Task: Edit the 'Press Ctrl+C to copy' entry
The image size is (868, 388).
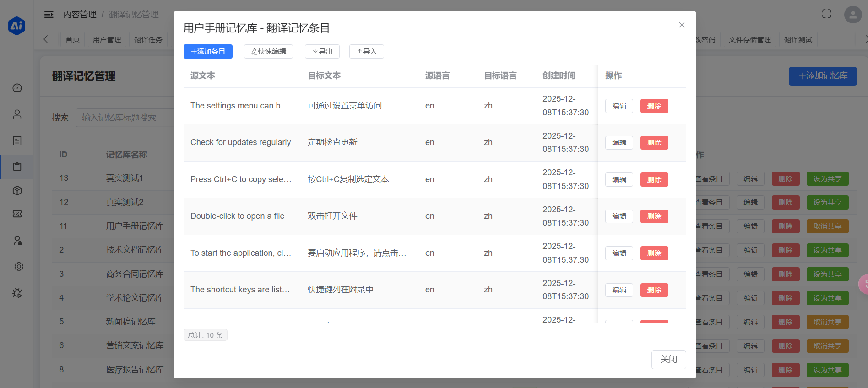Action: point(619,179)
